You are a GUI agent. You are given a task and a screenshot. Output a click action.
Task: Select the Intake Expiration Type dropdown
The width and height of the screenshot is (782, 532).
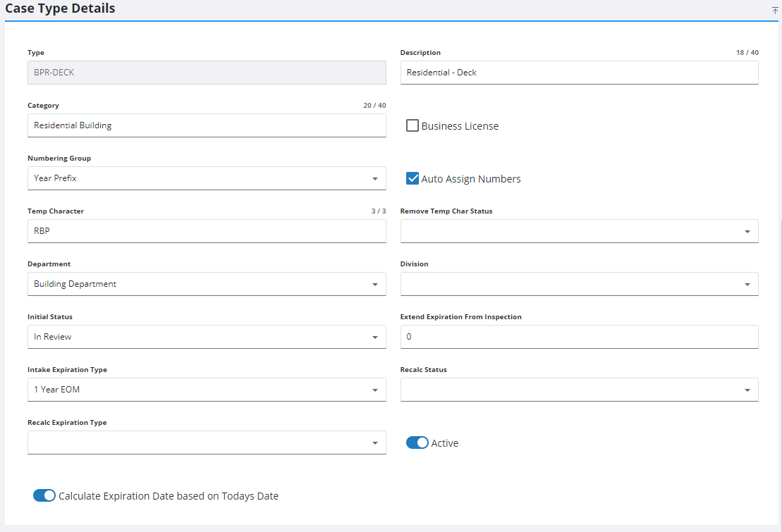point(207,390)
